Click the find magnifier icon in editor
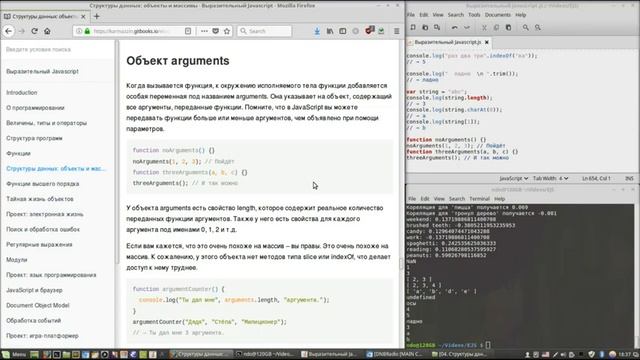 (x=526, y=27)
